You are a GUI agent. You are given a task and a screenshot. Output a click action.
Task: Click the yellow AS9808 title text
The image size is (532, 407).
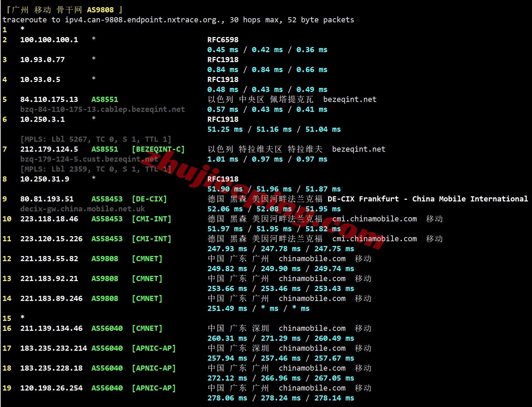pos(100,10)
